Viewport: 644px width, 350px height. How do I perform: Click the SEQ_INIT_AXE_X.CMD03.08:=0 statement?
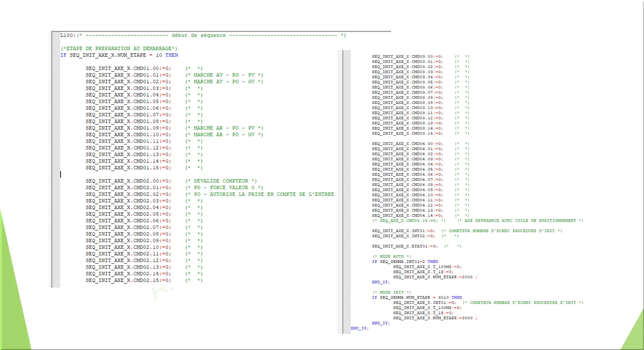407,97
